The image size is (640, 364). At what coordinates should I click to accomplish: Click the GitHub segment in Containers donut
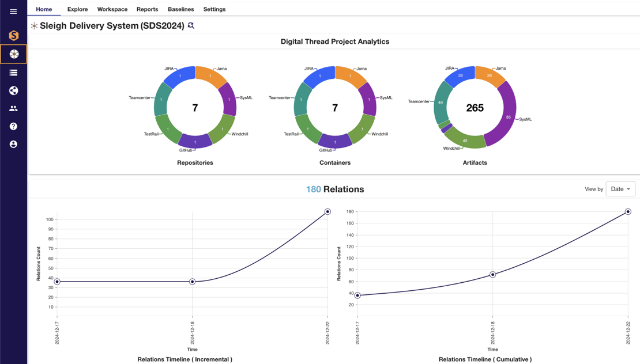335,142
